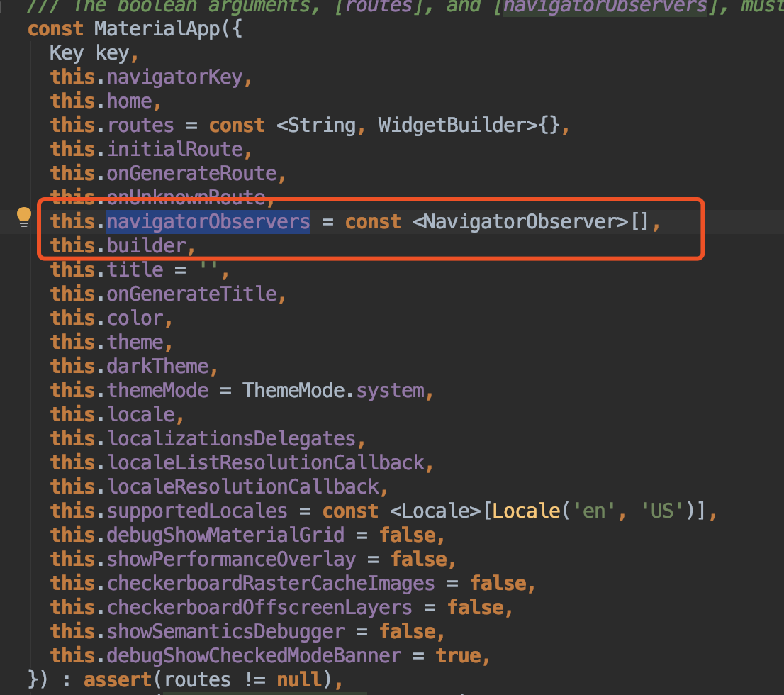
Task: Click 'this.color' parameter
Action: (x=111, y=318)
